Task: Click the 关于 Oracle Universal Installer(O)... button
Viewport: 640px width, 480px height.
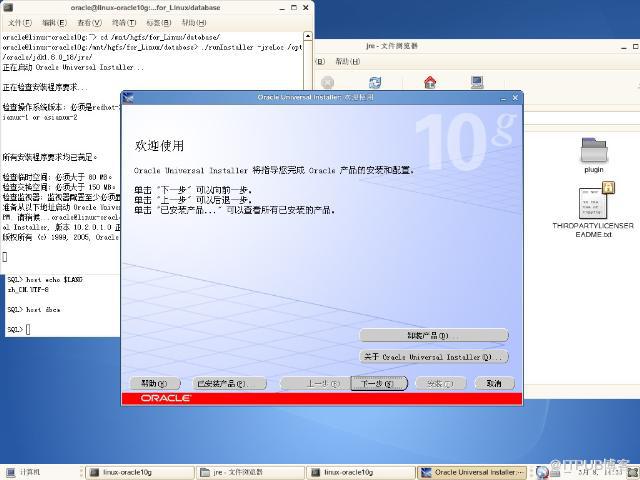Action: 433,357
